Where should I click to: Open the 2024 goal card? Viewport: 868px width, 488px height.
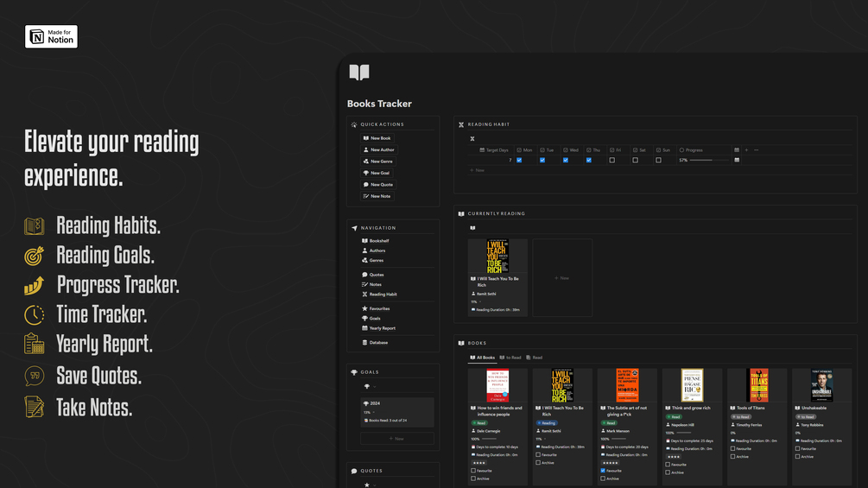(397, 412)
